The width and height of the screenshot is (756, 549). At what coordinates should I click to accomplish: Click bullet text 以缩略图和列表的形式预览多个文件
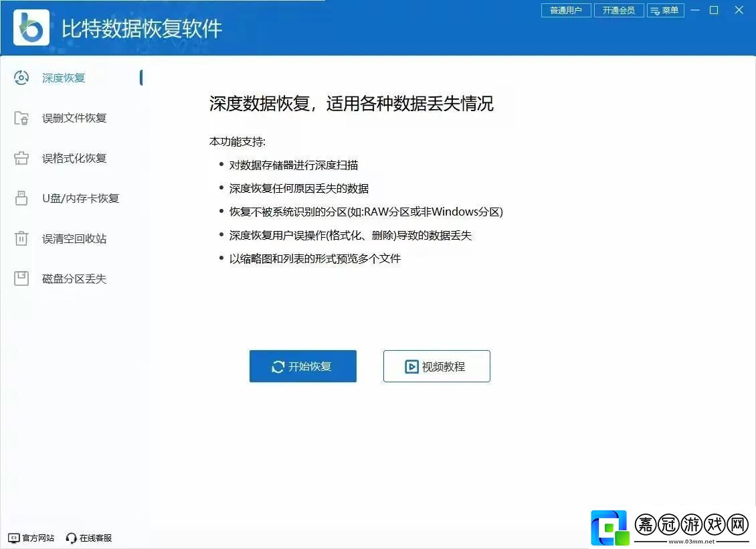(315, 258)
